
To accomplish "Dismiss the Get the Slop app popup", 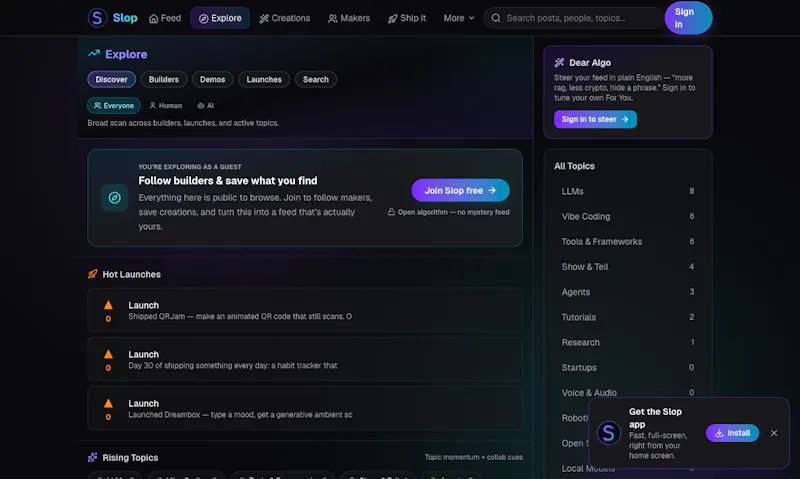I will pyautogui.click(x=774, y=433).
